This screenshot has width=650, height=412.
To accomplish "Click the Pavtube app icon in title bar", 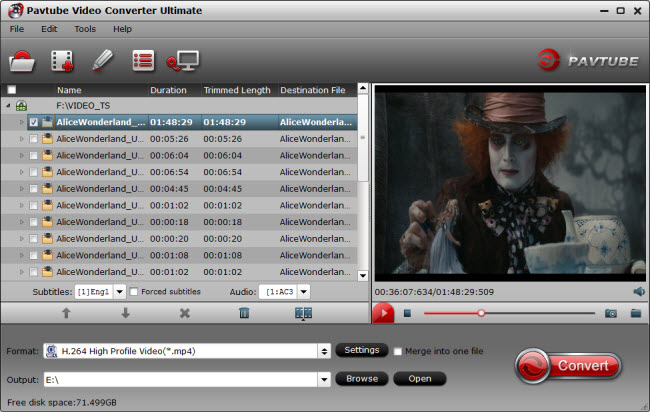I will pos(15,10).
